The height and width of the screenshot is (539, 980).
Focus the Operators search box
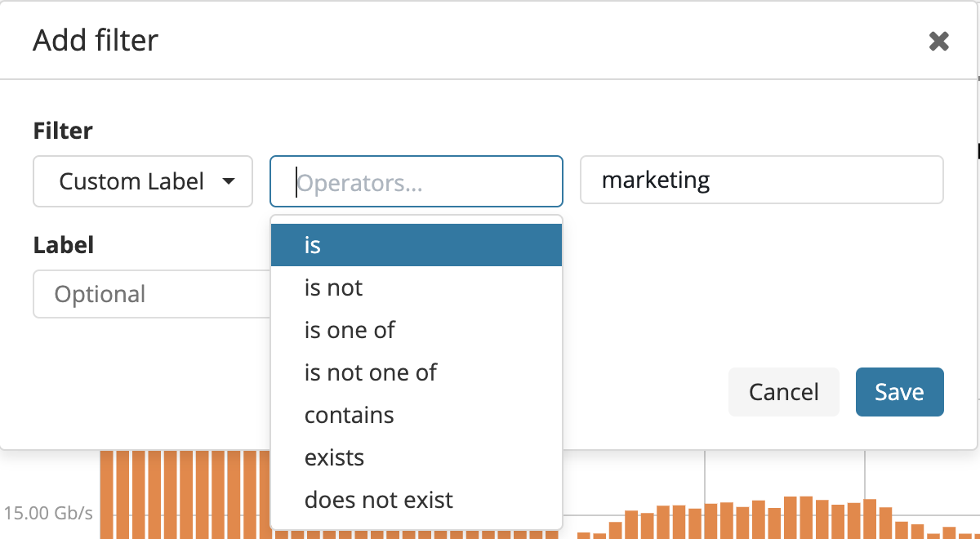(x=416, y=181)
